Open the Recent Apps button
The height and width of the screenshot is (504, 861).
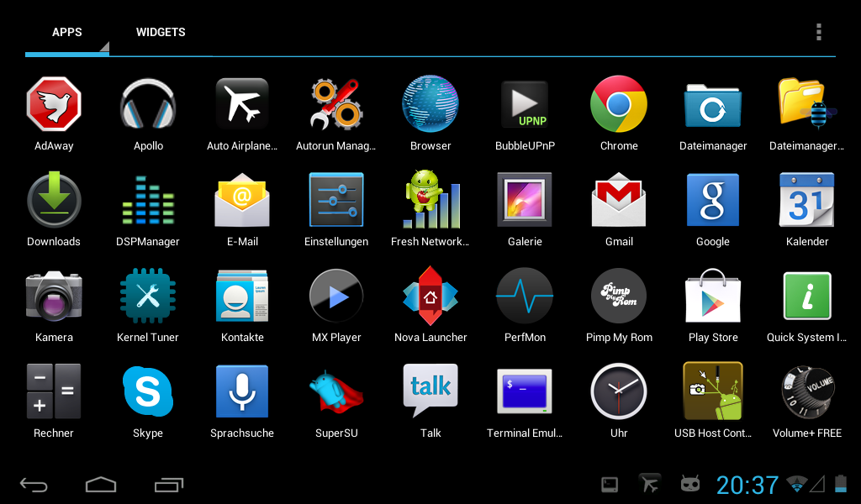coord(168,485)
